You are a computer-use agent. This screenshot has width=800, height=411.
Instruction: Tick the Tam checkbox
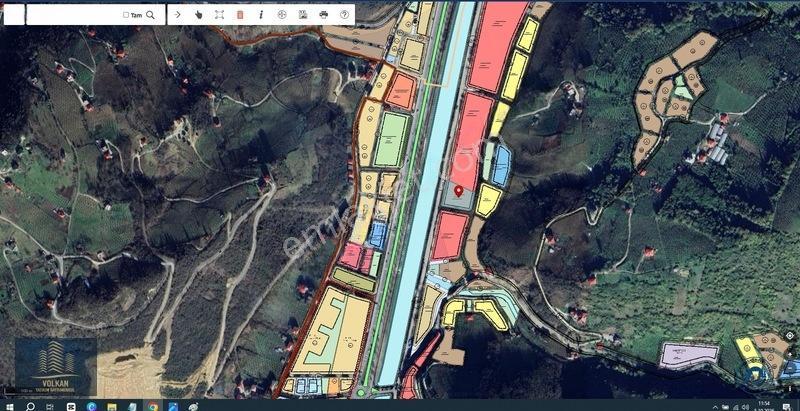pyautogui.click(x=126, y=15)
